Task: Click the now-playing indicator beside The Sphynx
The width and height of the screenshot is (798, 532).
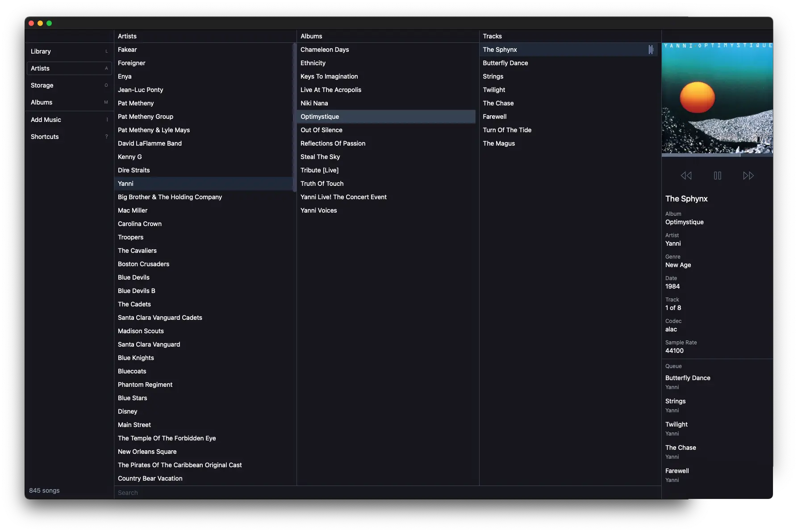Action: [x=650, y=50]
